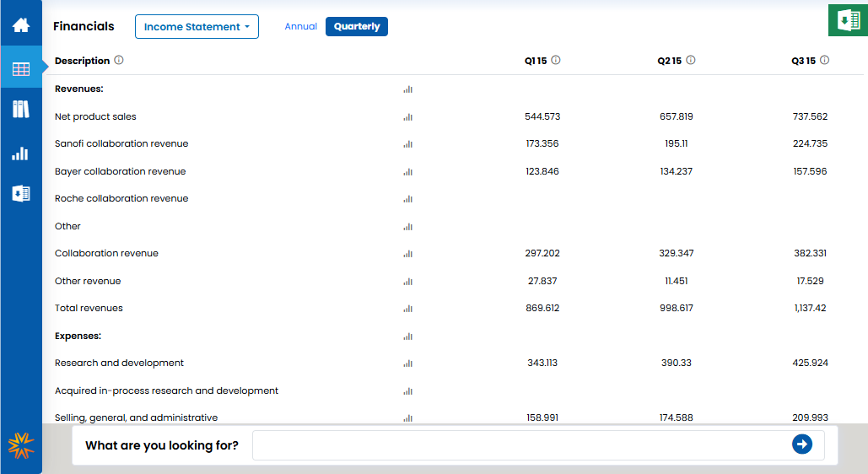Open the bar chart icon in sidebar
The height and width of the screenshot is (474, 868).
[20, 154]
